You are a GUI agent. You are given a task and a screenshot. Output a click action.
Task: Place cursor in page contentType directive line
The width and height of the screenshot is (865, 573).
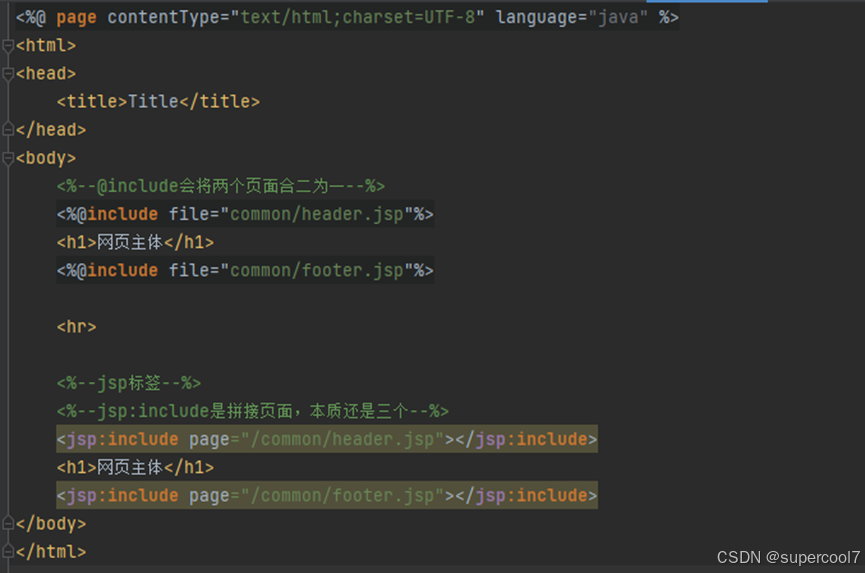[347, 18]
